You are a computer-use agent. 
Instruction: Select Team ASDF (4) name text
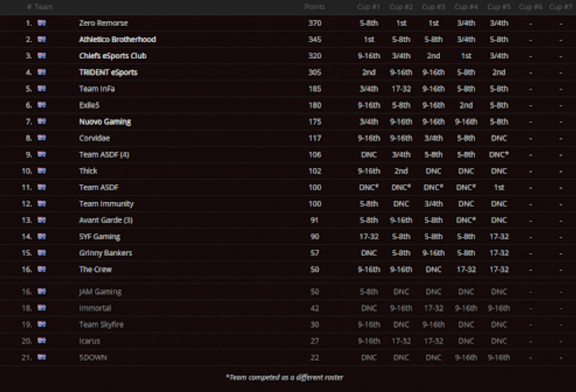(x=104, y=155)
